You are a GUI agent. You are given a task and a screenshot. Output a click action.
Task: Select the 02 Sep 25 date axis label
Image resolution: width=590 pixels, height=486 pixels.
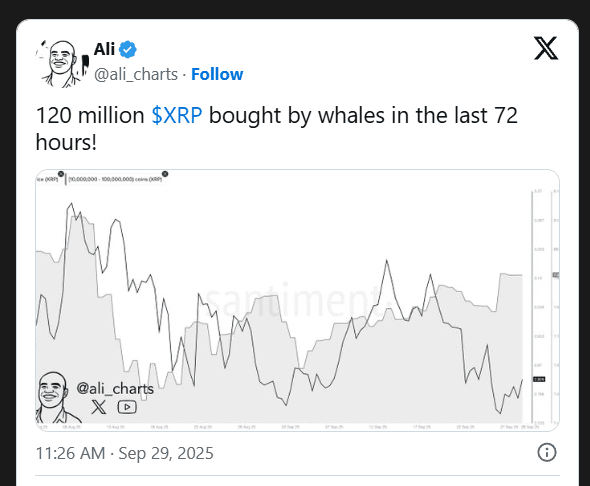pos(290,427)
